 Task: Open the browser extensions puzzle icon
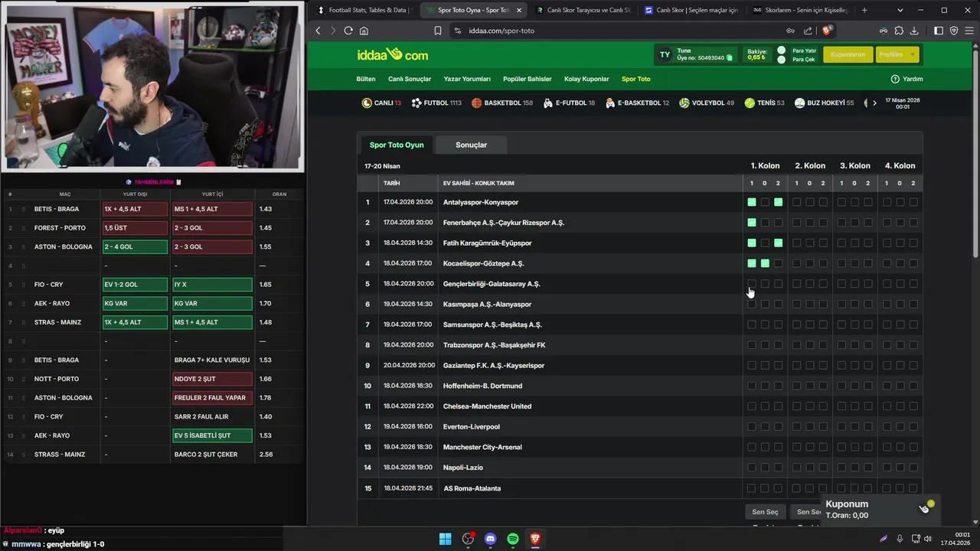pyautogui.click(x=899, y=31)
